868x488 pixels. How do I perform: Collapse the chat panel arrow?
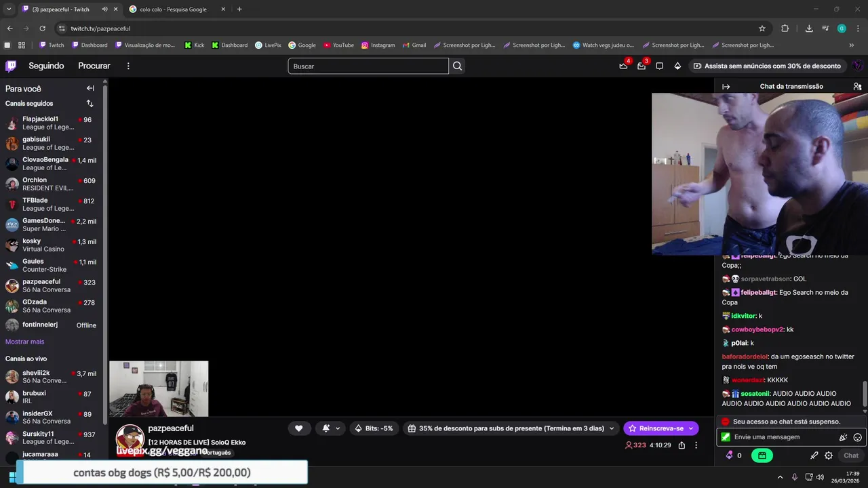click(726, 87)
